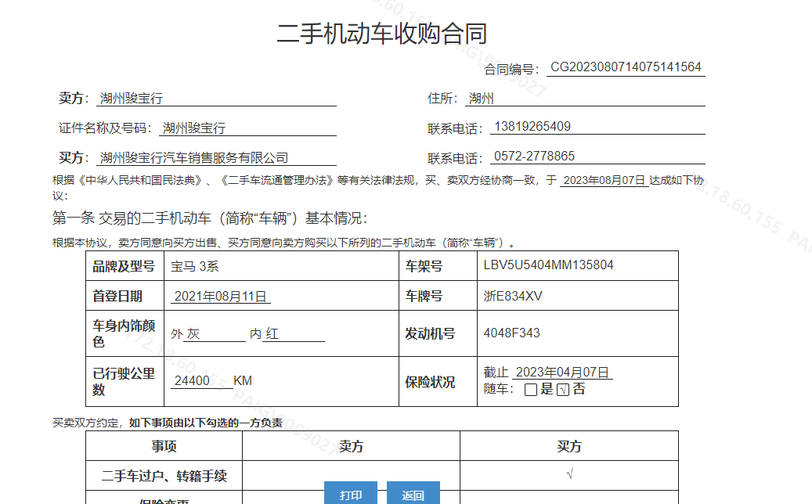Click the 品牌及型号 label cell
Image resolution: width=812 pixels, height=504 pixels.
(x=125, y=266)
